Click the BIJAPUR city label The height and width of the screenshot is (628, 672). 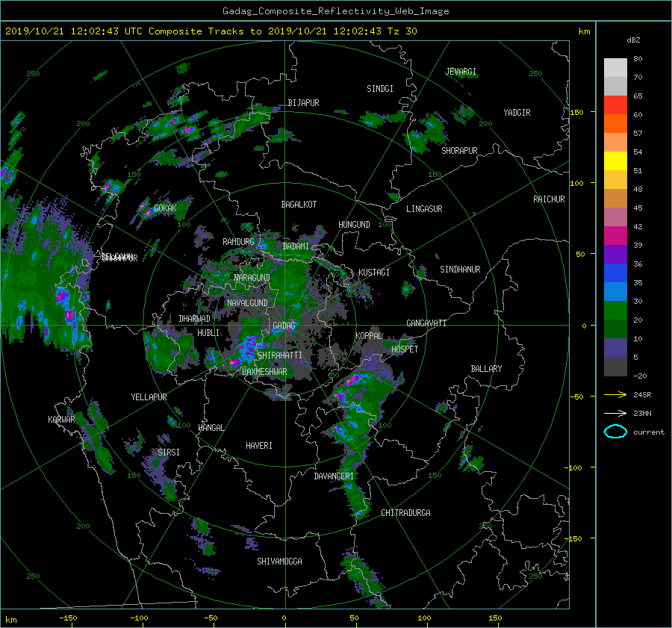click(x=303, y=103)
